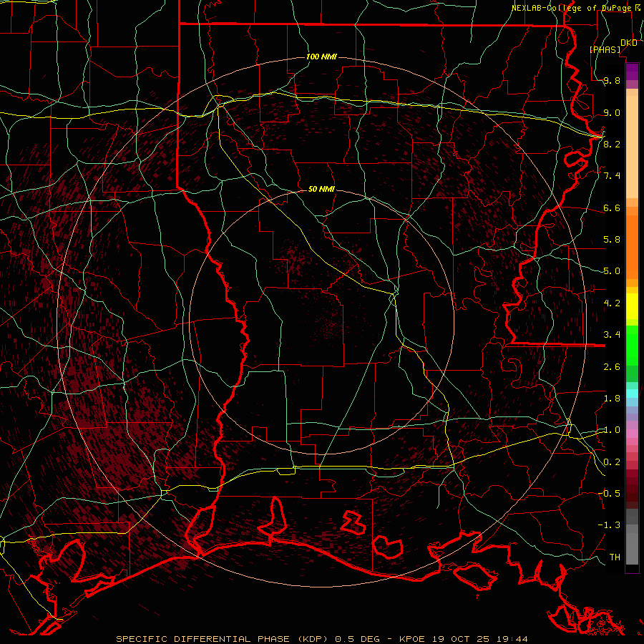This screenshot has width=644, height=644.
Task: Click the 8.2 value on color scale
Action: [612, 144]
